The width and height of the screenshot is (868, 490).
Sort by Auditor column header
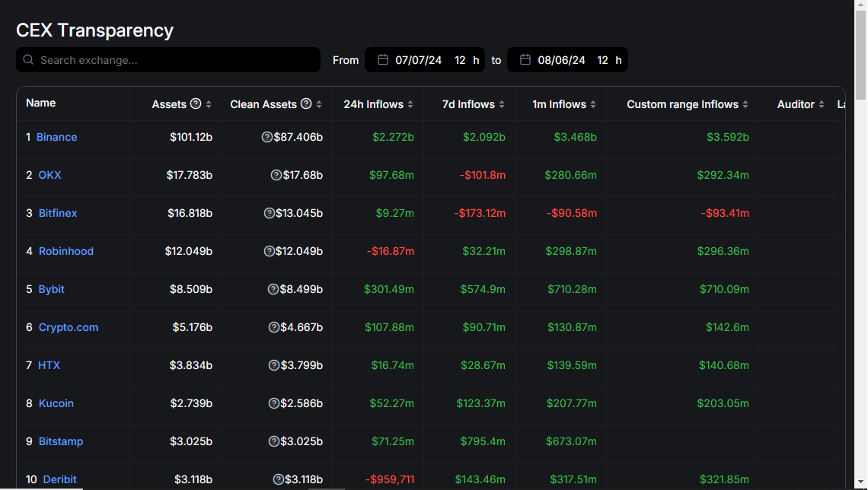822,104
